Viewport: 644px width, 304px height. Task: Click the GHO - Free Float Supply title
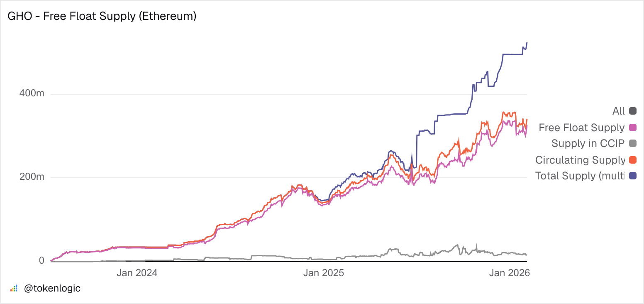tap(102, 17)
